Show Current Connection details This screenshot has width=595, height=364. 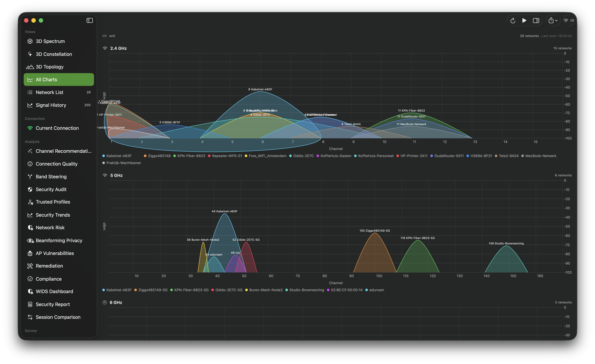59,128
